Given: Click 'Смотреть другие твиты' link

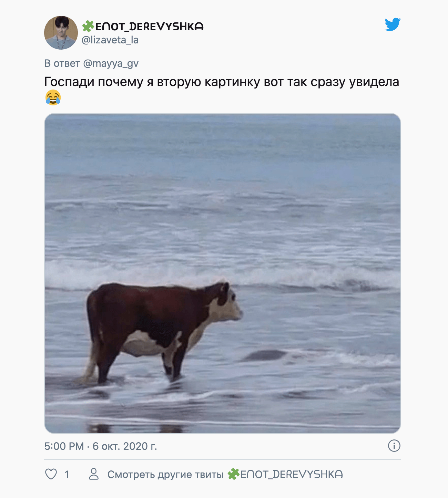Looking at the screenshot, I should [x=165, y=475].
